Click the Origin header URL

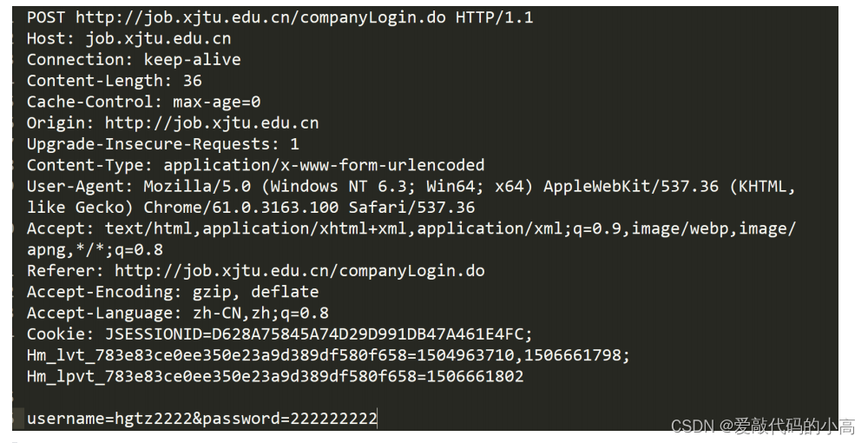[x=212, y=123]
